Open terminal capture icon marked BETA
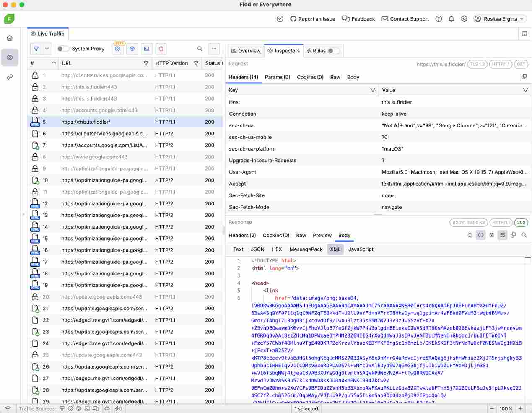This screenshot has width=532, height=413. (x=117, y=49)
